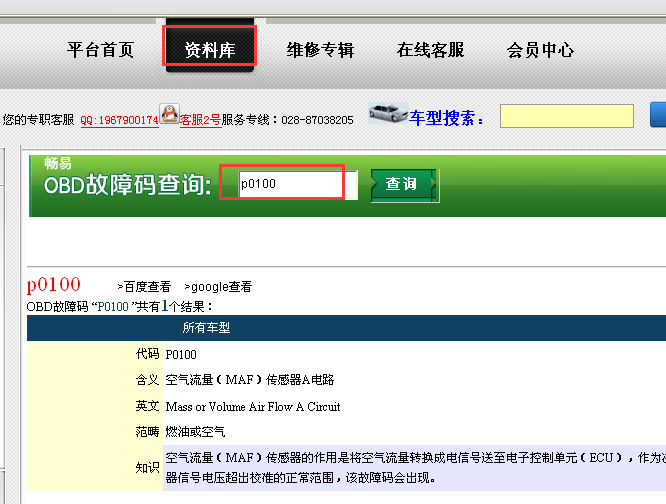Screen dimensions: 666x504
Task: Click the QQ:1967900174 customer service link
Action: click(x=119, y=120)
